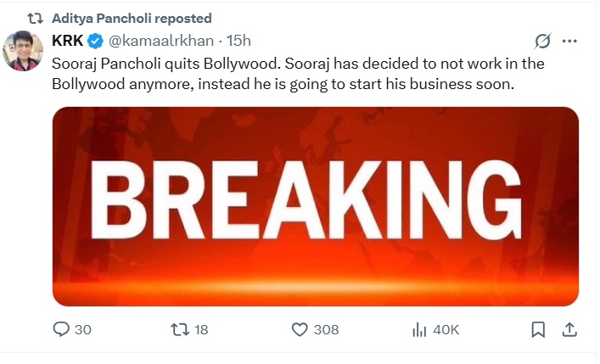The width and height of the screenshot is (600, 364).
Task: Open the @kamaalrkhan handle link
Action: pos(160,41)
